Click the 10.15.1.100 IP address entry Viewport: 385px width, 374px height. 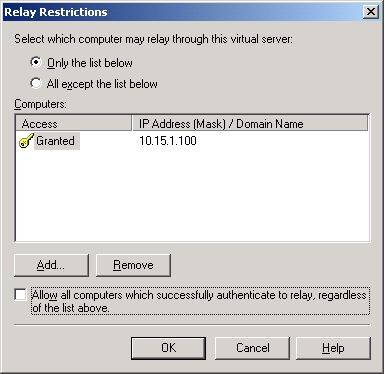coord(168,141)
